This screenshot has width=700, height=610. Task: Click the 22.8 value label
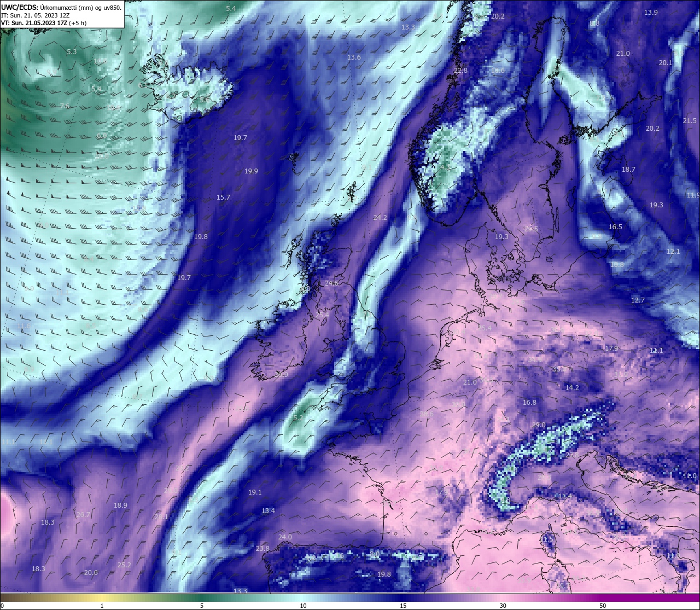(x=460, y=71)
